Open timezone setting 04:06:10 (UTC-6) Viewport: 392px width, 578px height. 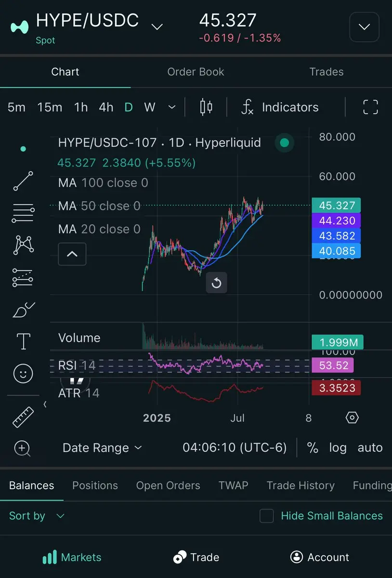235,447
